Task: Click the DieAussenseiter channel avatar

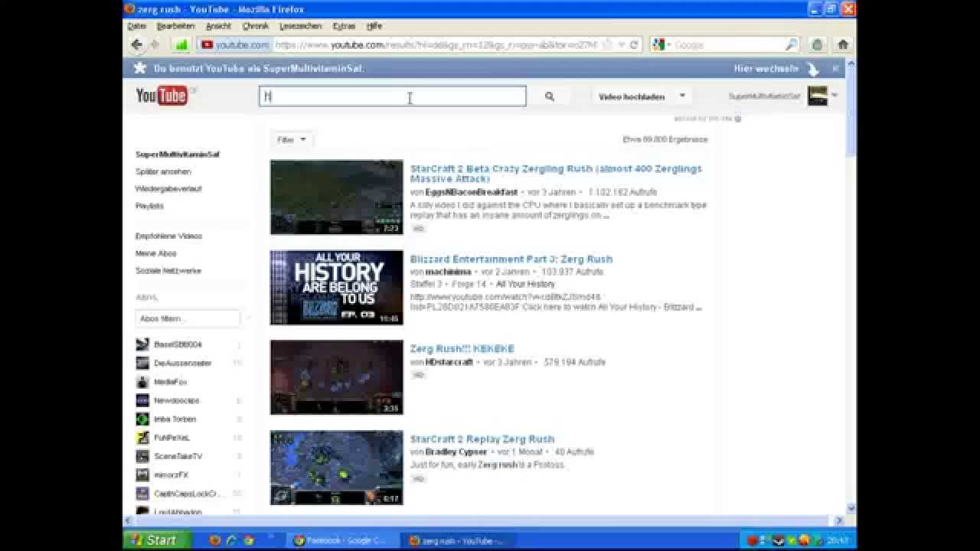Action: (x=142, y=363)
